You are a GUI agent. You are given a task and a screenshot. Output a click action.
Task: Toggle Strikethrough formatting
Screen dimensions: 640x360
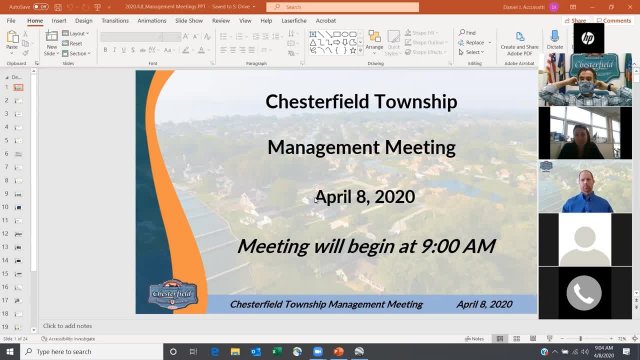(142, 50)
